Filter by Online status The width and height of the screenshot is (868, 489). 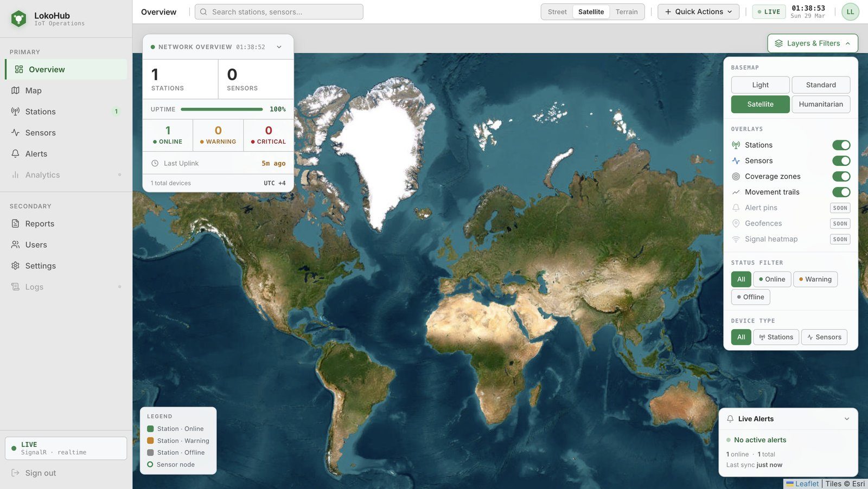(772, 279)
